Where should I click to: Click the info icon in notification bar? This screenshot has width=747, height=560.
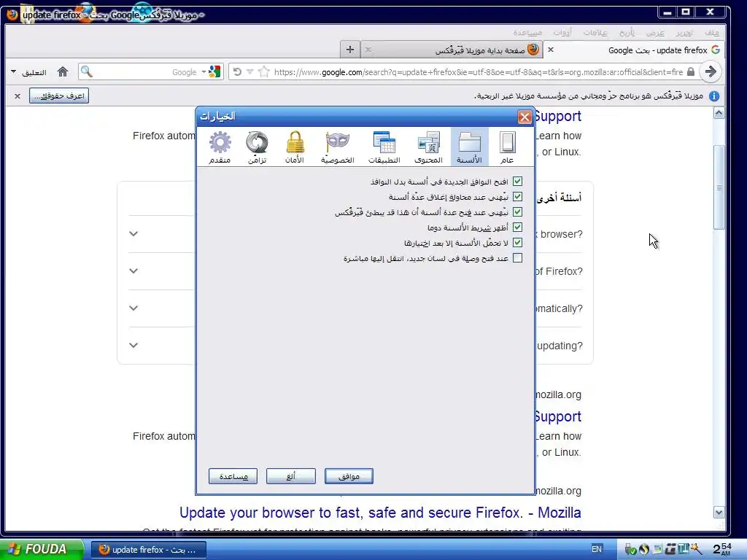(x=714, y=96)
